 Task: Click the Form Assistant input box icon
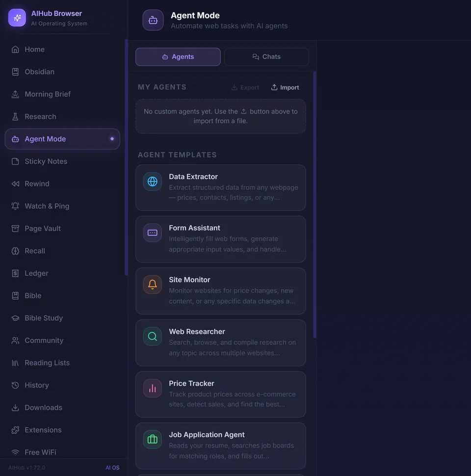coord(153,233)
